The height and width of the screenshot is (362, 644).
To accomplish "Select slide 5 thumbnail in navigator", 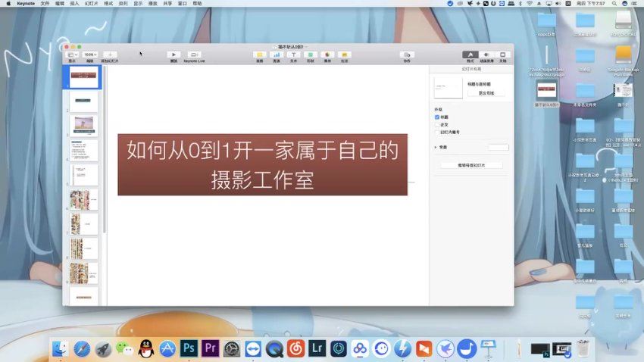I will point(84,175).
